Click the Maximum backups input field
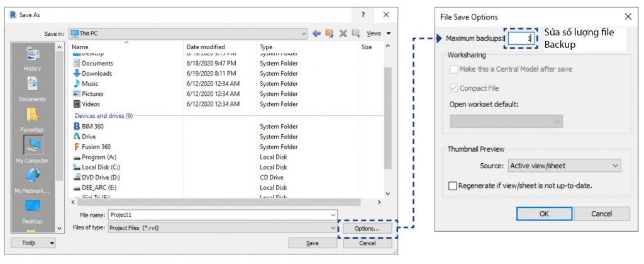 click(x=521, y=38)
